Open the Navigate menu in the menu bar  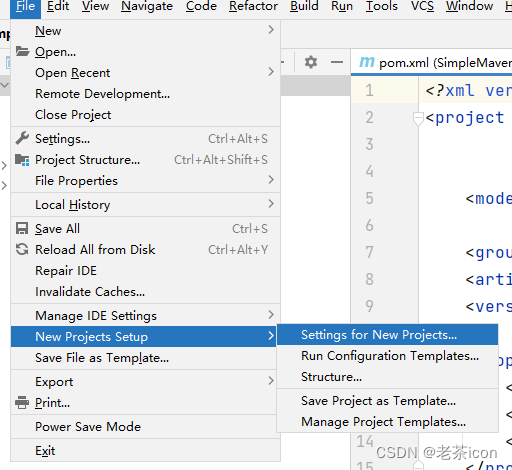147,6
